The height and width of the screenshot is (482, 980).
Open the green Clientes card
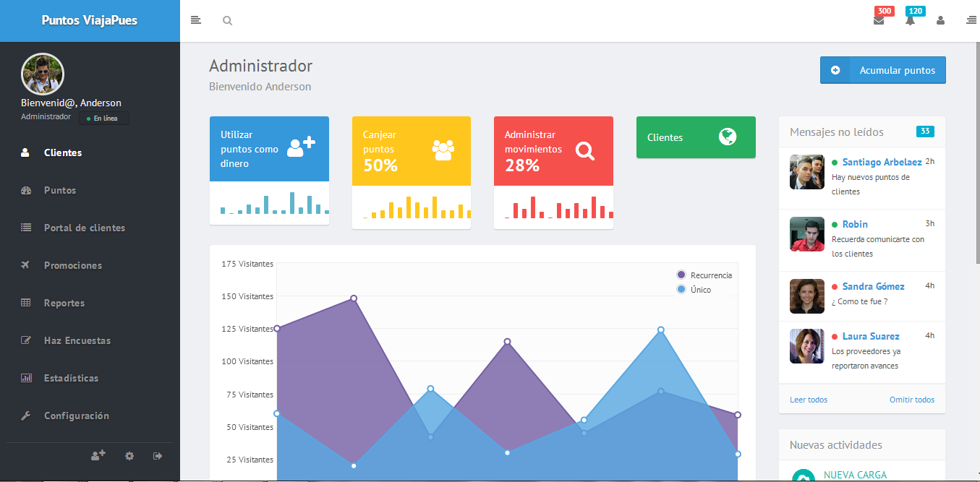pyautogui.click(x=696, y=137)
